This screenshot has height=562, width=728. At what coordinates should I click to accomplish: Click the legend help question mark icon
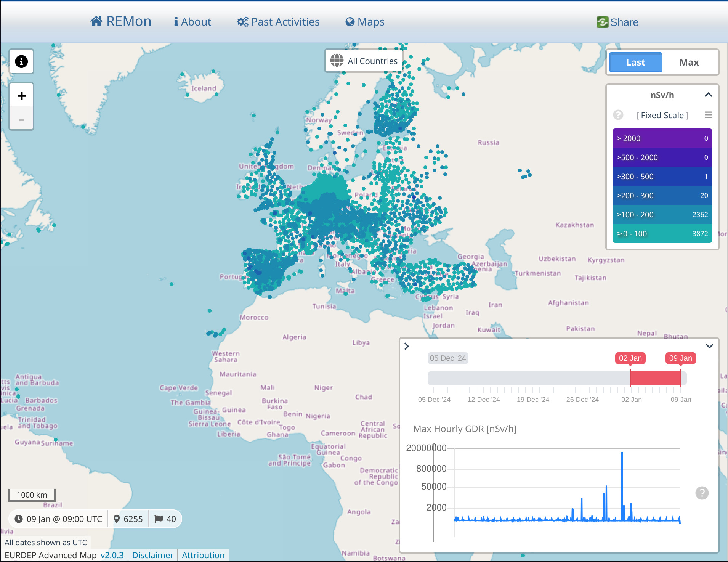(618, 115)
